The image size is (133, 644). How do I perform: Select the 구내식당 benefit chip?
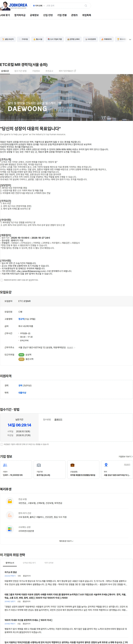(x=23, y=39)
